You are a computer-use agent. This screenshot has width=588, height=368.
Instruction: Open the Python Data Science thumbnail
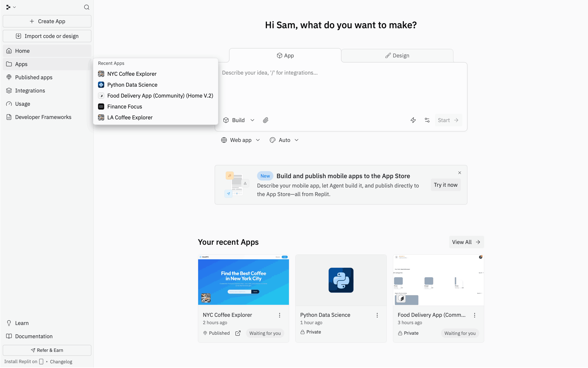pos(341,280)
